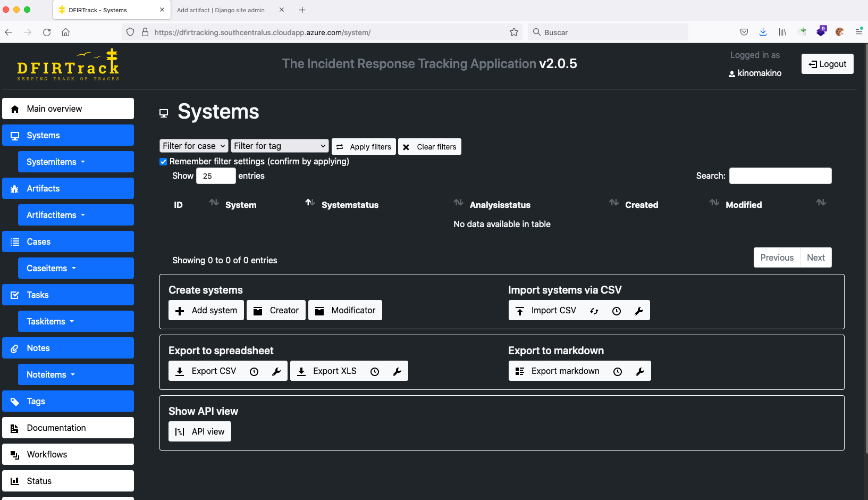Switch to the Add artifact browser tab
The image size is (868, 500).
[221, 10]
